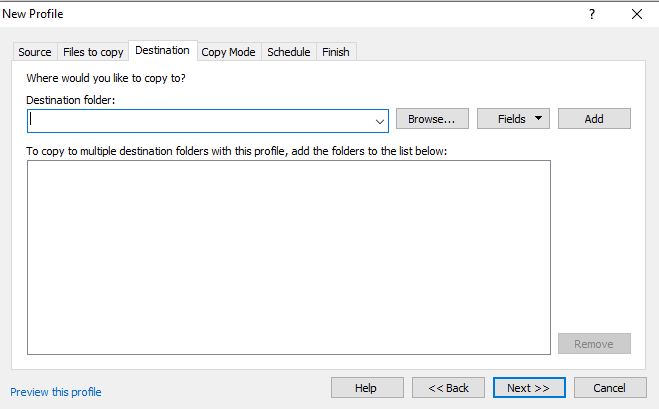Open the Fields dropdown menu

(x=513, y=119)
